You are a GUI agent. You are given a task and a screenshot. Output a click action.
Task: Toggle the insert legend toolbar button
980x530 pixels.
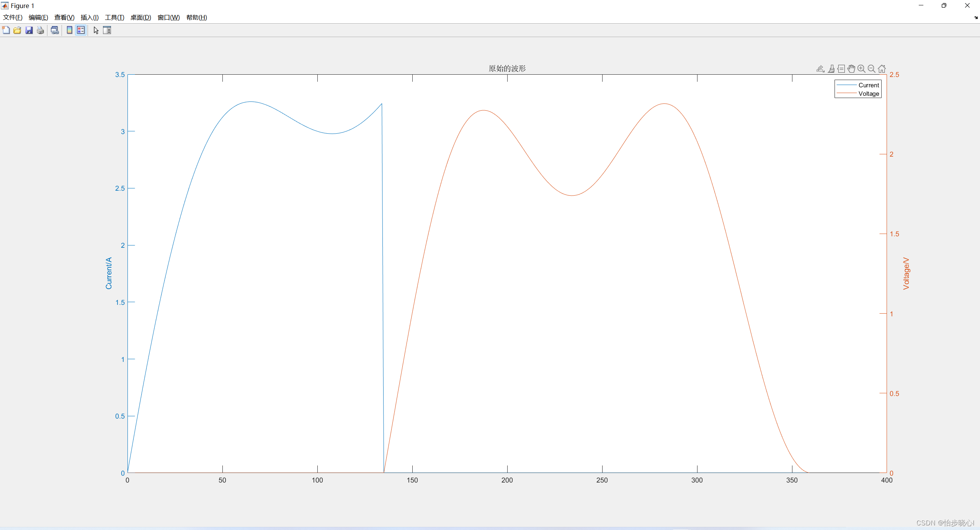(81, 30)
